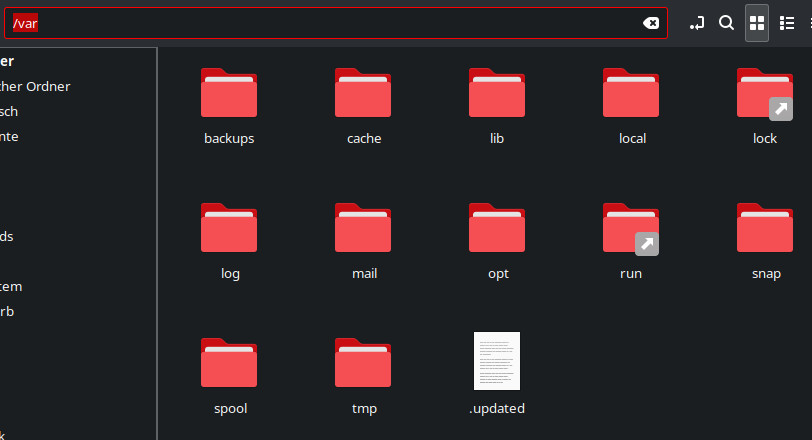812x440 pixels.
Task: Toggle the location entry button in the toolbar
Action: pyautogui.click(x=697, y=23)
